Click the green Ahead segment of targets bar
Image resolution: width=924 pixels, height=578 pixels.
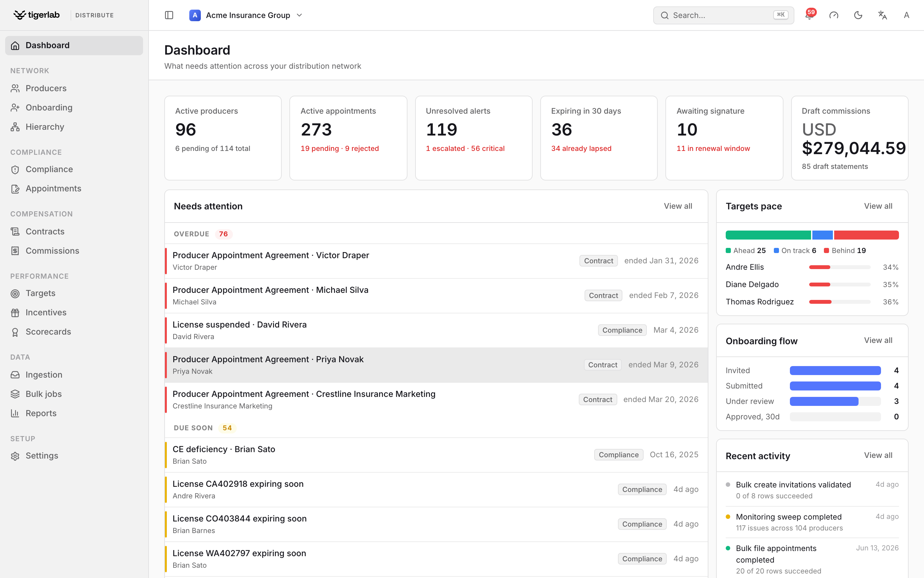(768, 235)
